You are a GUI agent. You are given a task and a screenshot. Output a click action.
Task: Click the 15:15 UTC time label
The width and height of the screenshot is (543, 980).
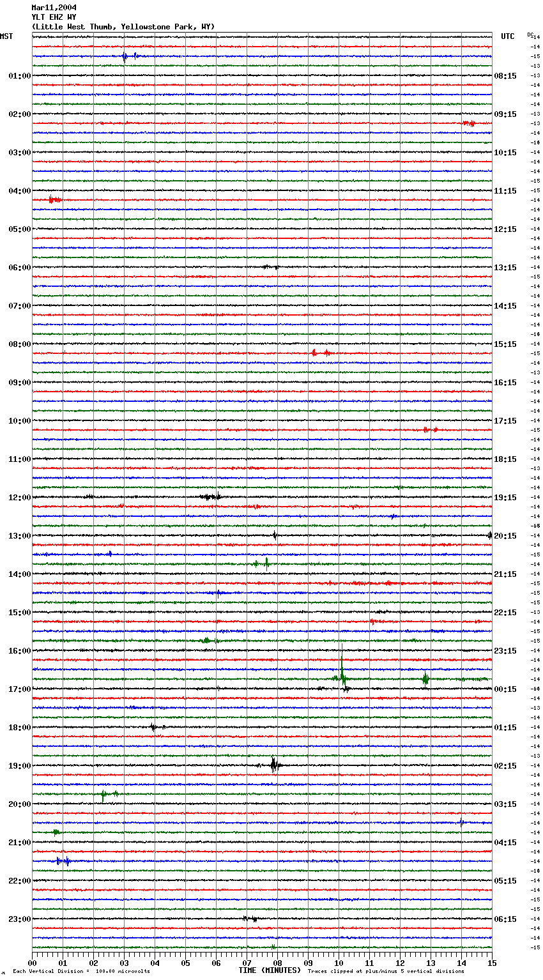pyautogui.click(x=505, y=344)
